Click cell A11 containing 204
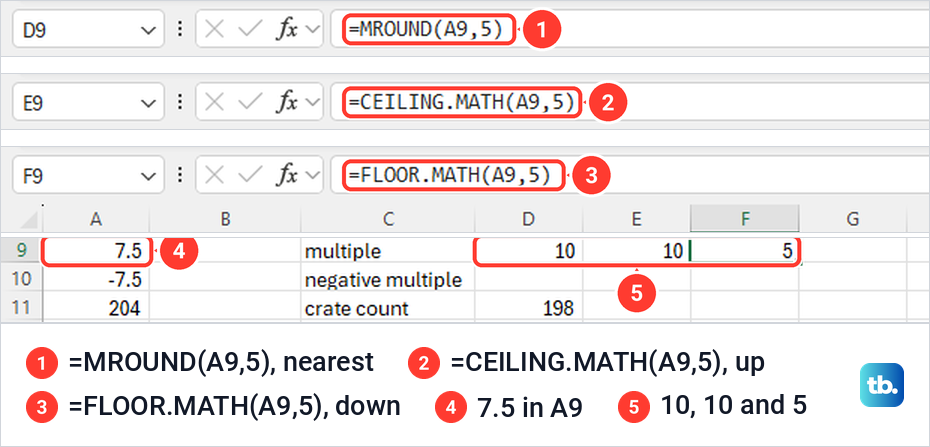 (96, 307)
